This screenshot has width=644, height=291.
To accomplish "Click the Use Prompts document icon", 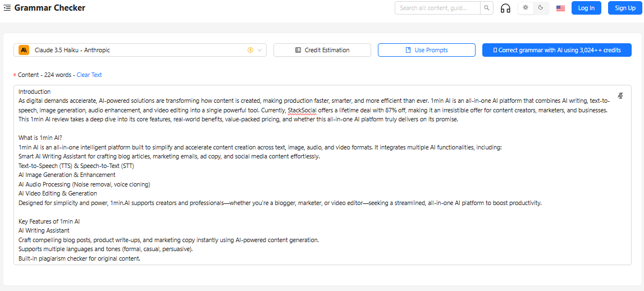I will coord(408,50).
